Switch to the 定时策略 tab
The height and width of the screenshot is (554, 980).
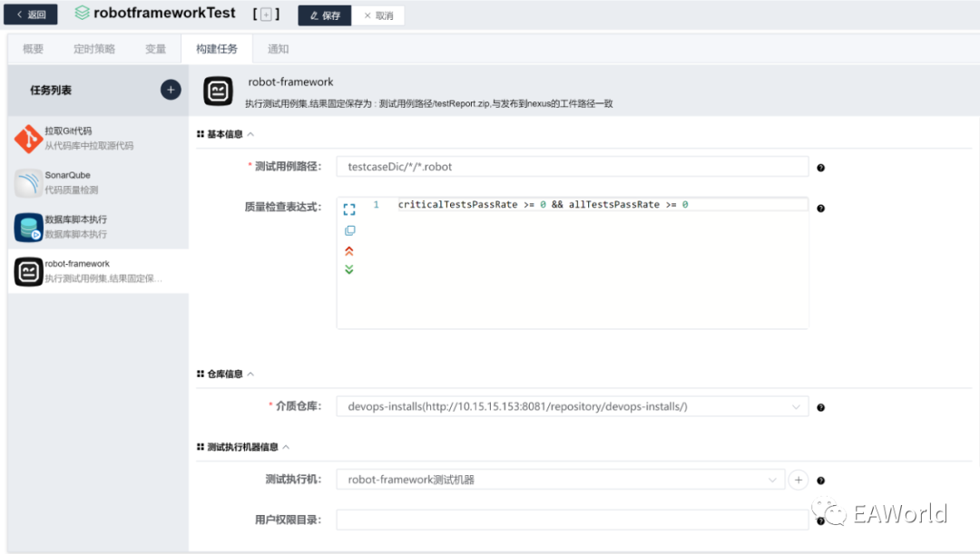(94, 49)
